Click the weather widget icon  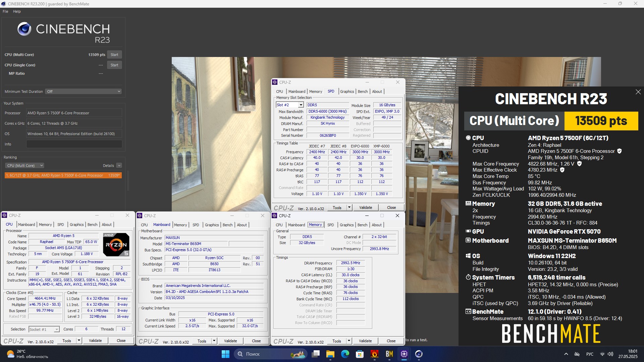pyautogui.click(x=10, y=354)
